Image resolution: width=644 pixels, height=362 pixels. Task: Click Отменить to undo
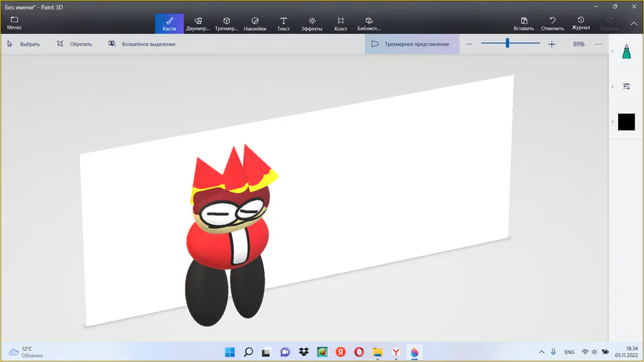(x=552, y=24)
